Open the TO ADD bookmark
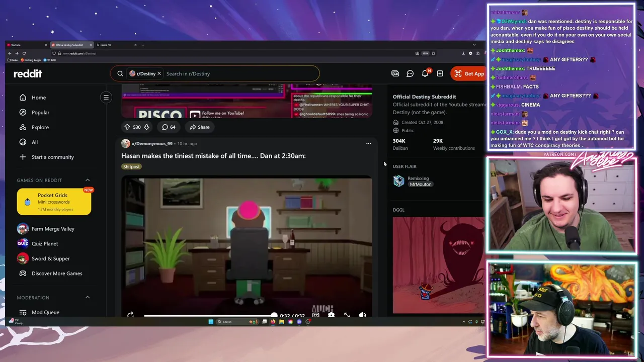Screen dimensions: 644x362 (50, 60)
